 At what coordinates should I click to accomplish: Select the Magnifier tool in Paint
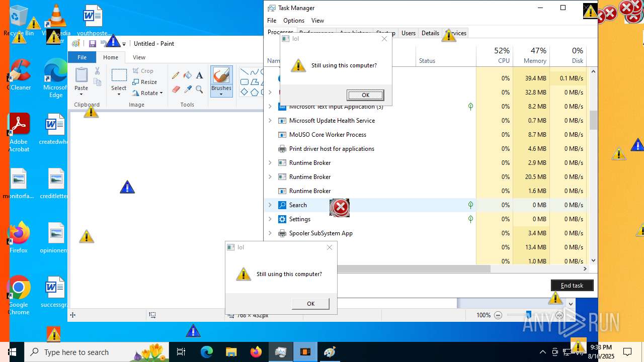coord(200,89)
